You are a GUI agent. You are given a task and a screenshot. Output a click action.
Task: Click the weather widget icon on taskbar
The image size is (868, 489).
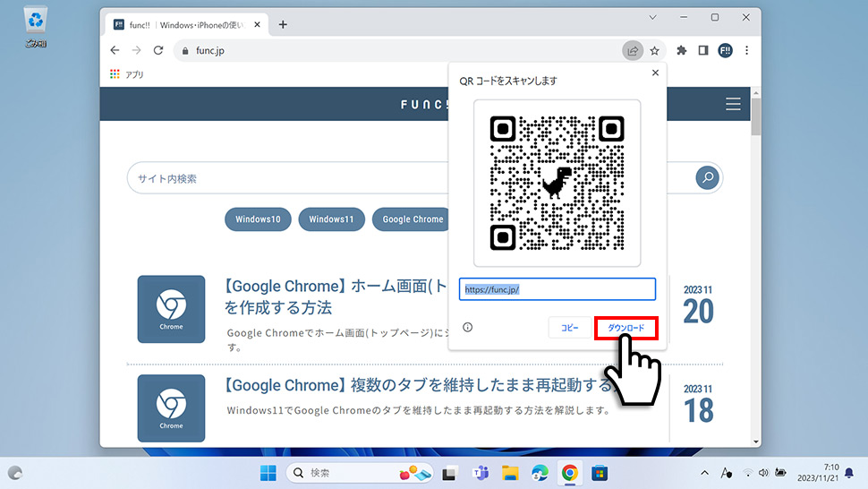tap(15, 473)
